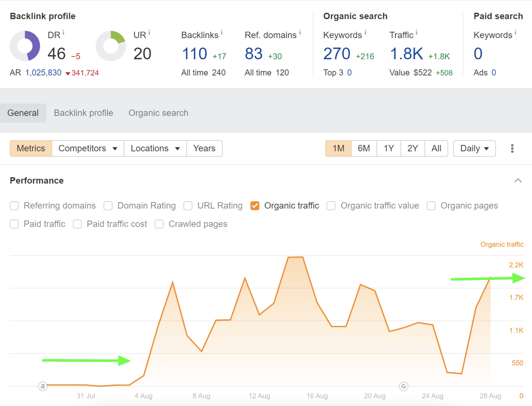
Task: Click the Backlinks info icon
Action: tap(222, 32)
